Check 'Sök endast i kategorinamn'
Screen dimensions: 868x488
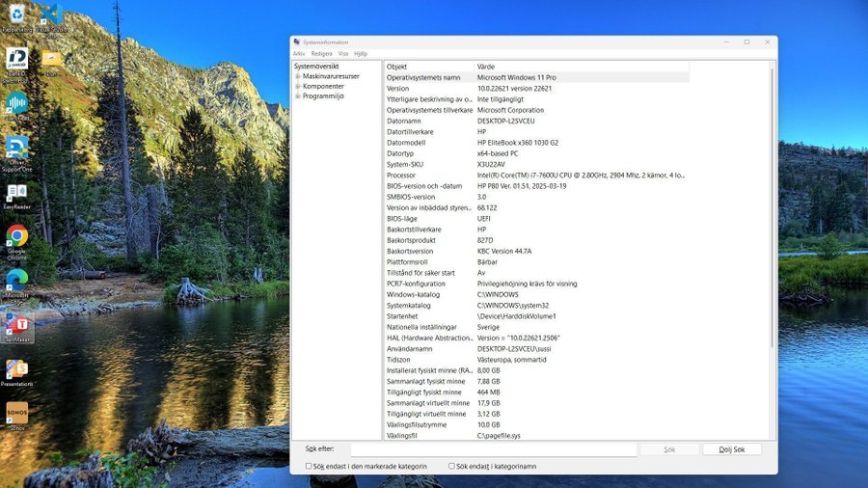coord(451,466)
